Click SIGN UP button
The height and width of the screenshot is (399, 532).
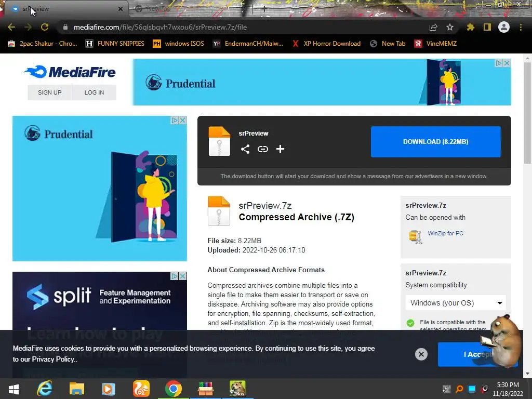[49, 92]
